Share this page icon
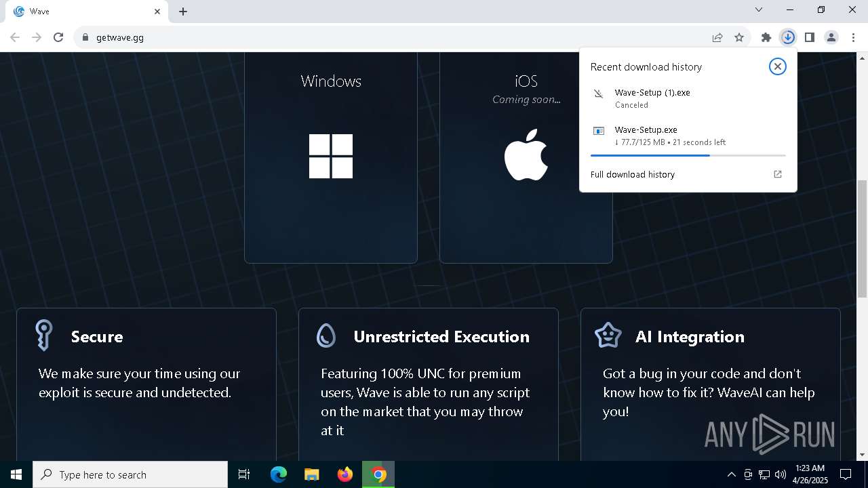868x488 pixels. (717, 37)
